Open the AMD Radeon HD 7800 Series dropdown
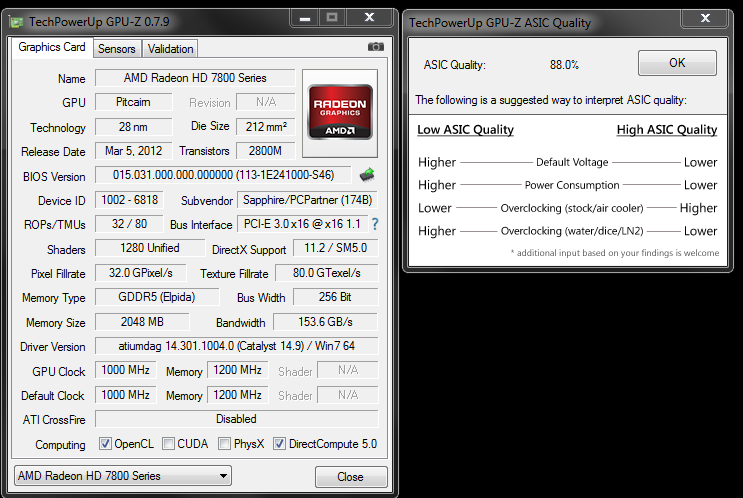 click(123, 476)
